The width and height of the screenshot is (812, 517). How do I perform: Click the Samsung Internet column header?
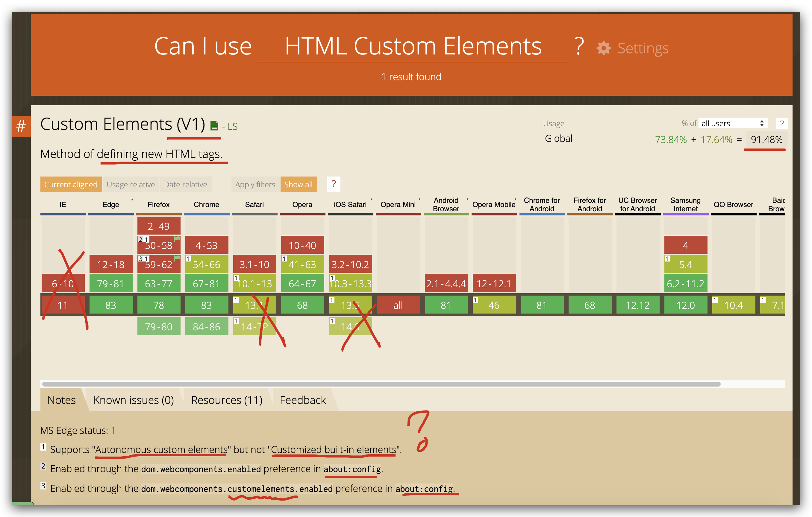685,204
